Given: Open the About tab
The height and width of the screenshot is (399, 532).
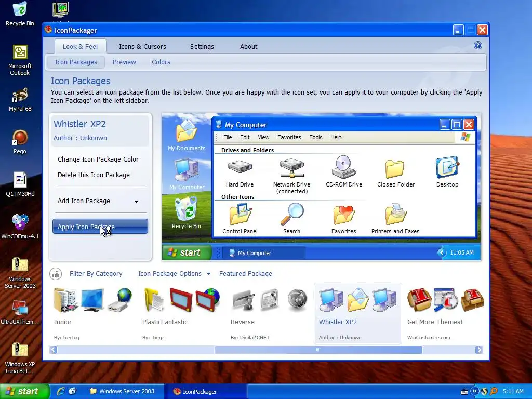Looking at the screenshot, I should [249, 46].
